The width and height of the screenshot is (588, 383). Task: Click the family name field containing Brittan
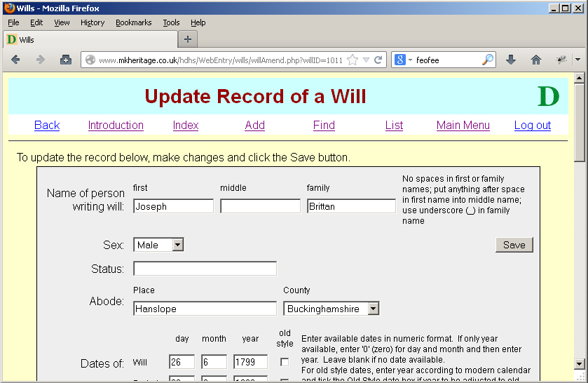click(351, 206)
